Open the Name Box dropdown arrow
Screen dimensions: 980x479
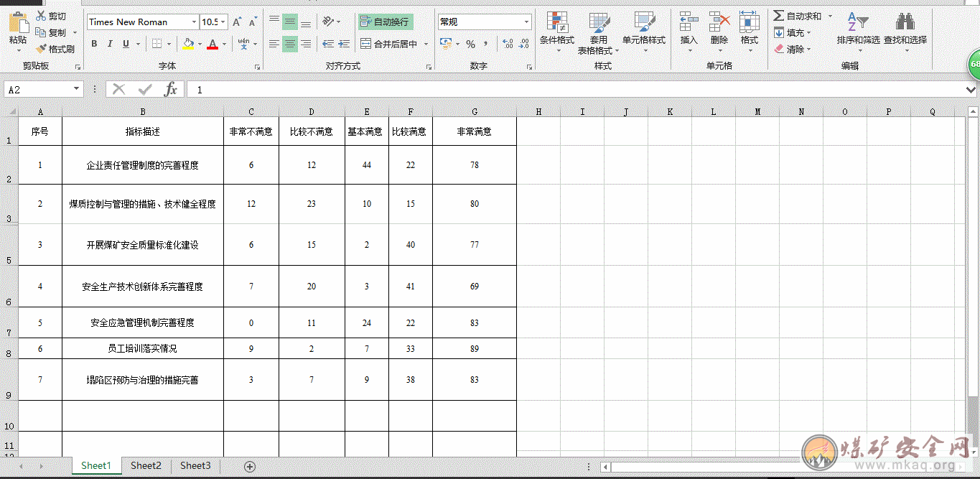click(77, 89)
